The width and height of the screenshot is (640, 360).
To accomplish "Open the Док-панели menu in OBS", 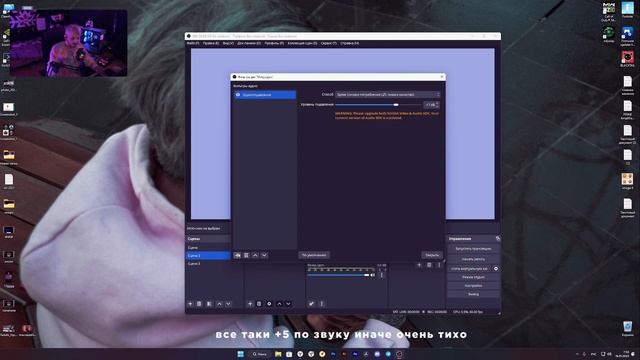I will pos(249,43).
